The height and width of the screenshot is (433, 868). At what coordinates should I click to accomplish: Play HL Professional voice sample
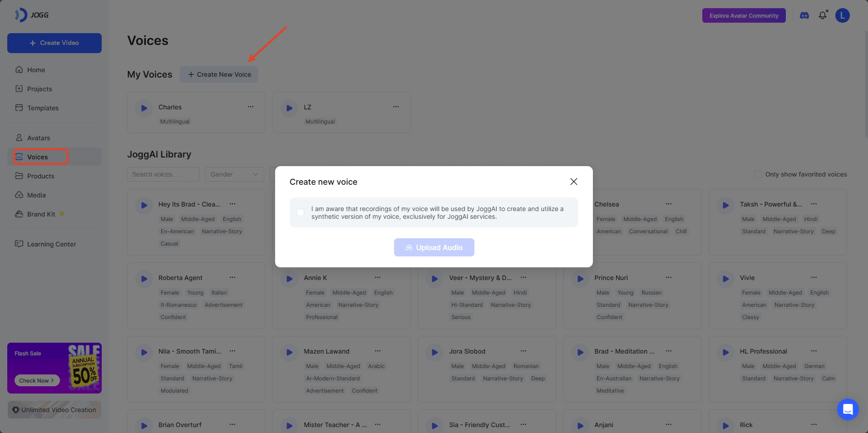click(725, 352)
